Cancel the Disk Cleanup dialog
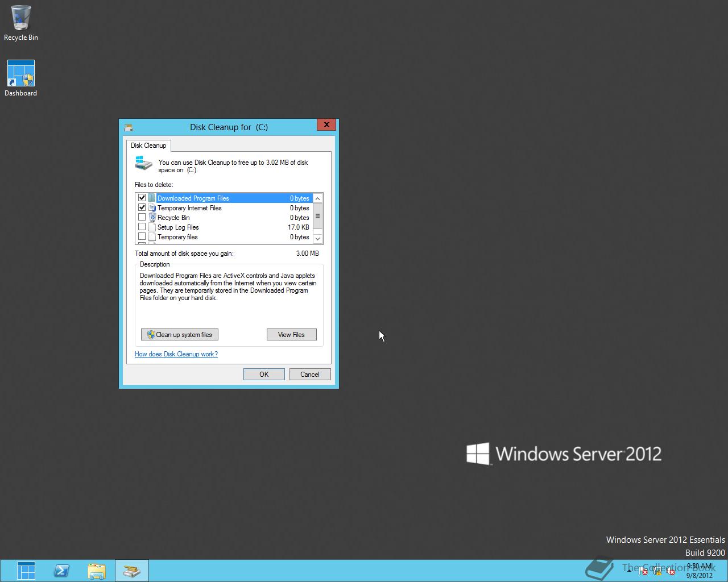The width and height of the screenshot is (728, 582). pyautogui.click(x=310, y=374)
